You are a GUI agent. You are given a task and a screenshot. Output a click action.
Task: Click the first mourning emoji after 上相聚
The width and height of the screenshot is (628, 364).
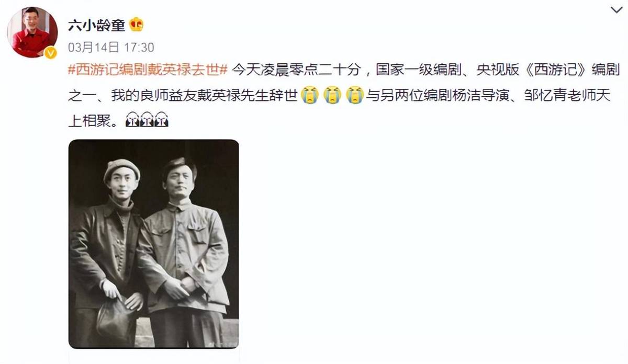[132, 121]
